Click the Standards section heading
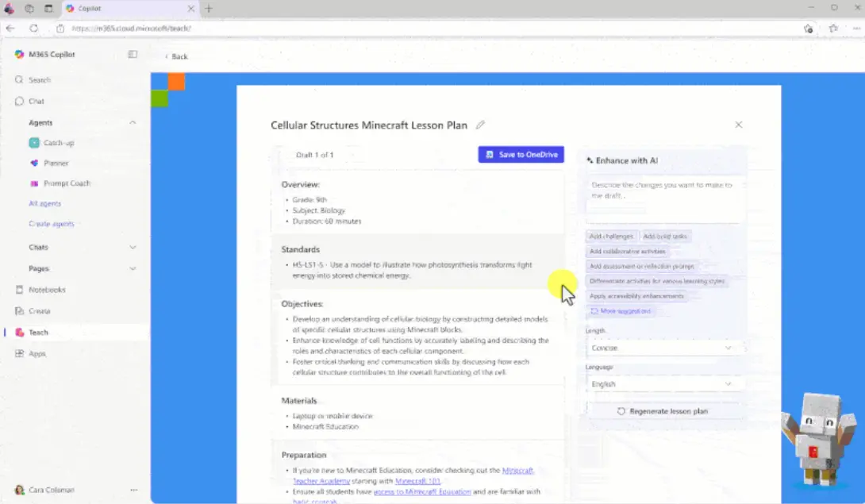The image size is (865, 504). (x=300, y=249)
